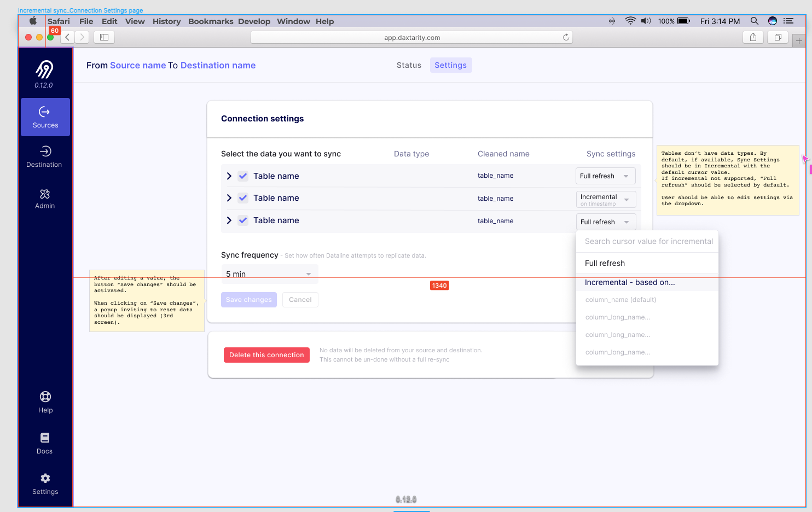Screen dimensions: 812x512
Task: Toggle the third Table name checkbox
Action: click(243, 220)
